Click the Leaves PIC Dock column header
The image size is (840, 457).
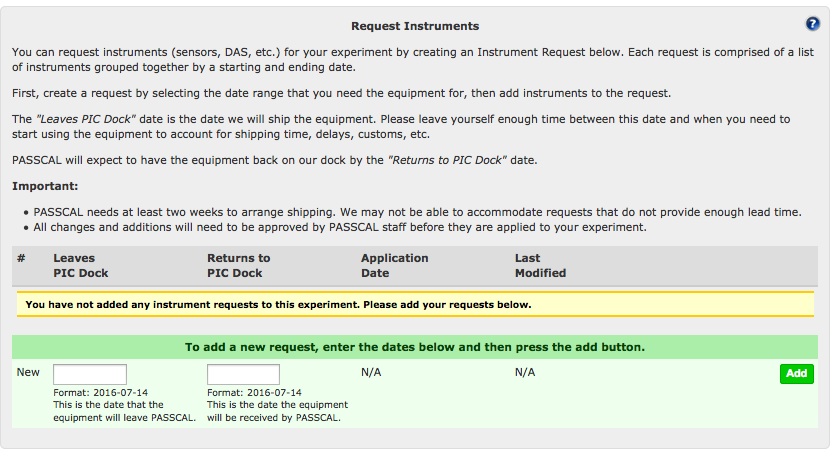pyautogui.click(x=81, y=265)
